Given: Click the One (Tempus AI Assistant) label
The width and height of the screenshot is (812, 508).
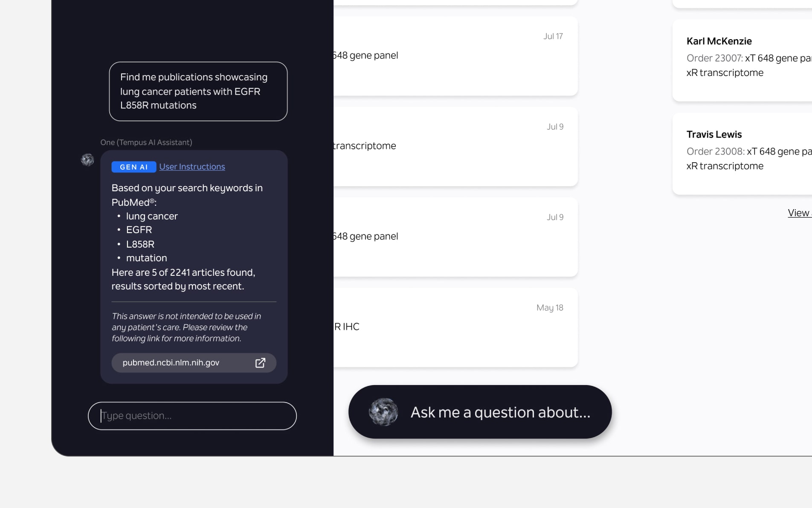Looking at the screenshot, I should pyautogui.click(x=146, y=143).
